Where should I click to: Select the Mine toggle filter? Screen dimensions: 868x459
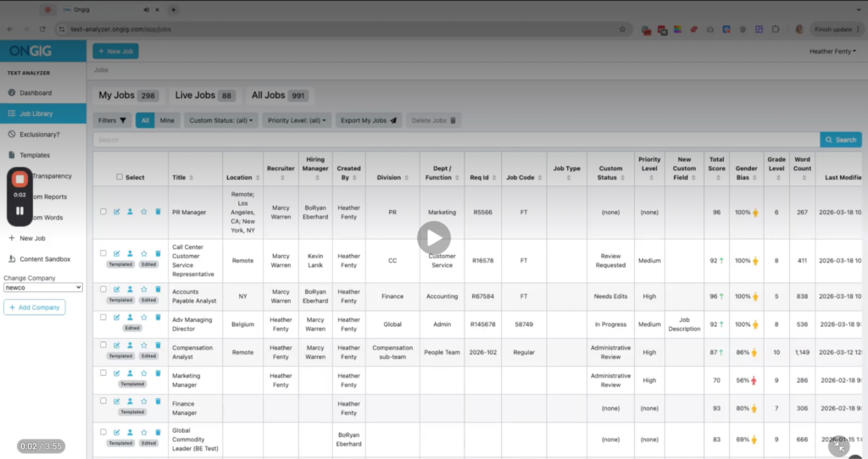point(167,120)
